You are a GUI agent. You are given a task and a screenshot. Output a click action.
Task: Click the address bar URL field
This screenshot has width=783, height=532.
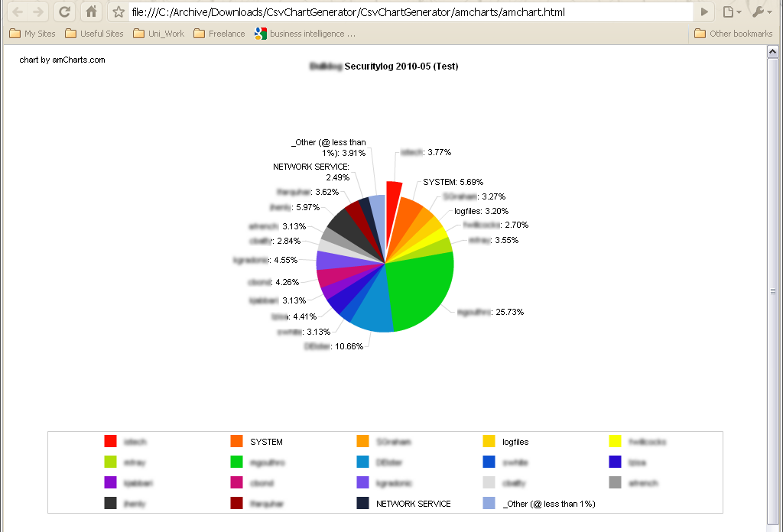point(405,12)
